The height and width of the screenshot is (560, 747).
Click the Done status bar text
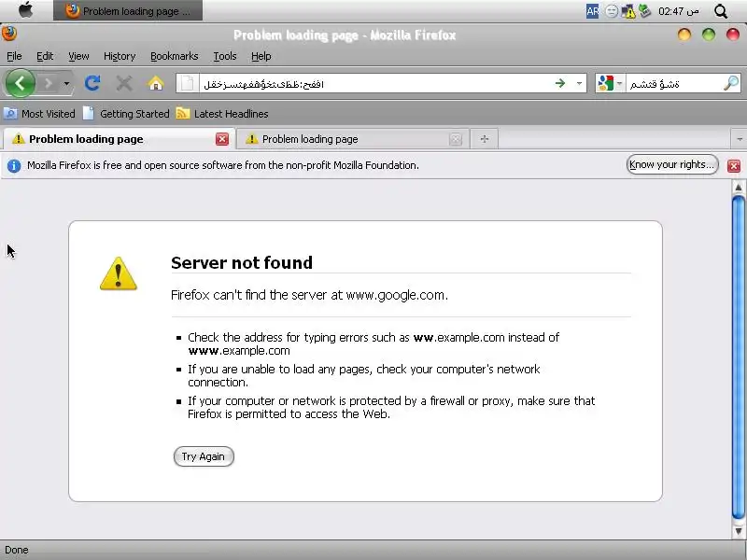coord(17,550)
